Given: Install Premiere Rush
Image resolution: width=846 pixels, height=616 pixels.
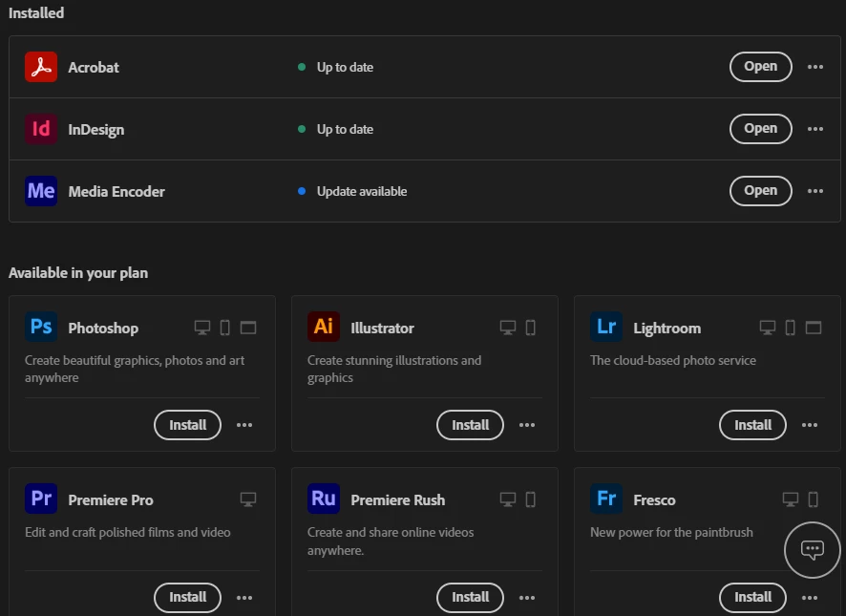Looking at the screenshot, I should pyautogui.click(x=471, y=598).
